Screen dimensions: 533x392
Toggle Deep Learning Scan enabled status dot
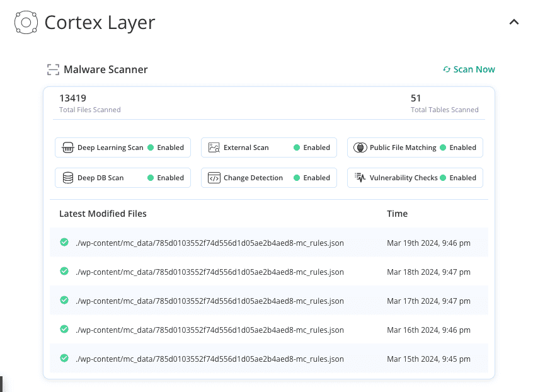click(151, 147)
